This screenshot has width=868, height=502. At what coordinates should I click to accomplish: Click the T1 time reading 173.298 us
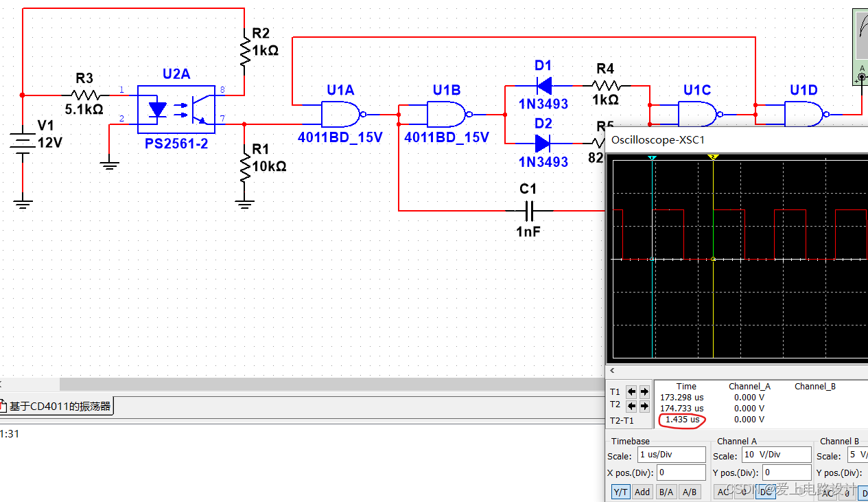pos(682,397)
